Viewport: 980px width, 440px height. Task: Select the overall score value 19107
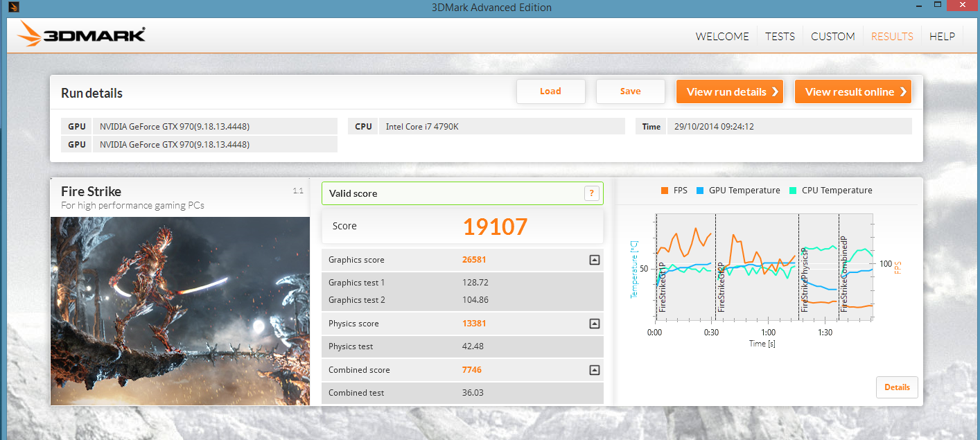click(x=495, y=227)
